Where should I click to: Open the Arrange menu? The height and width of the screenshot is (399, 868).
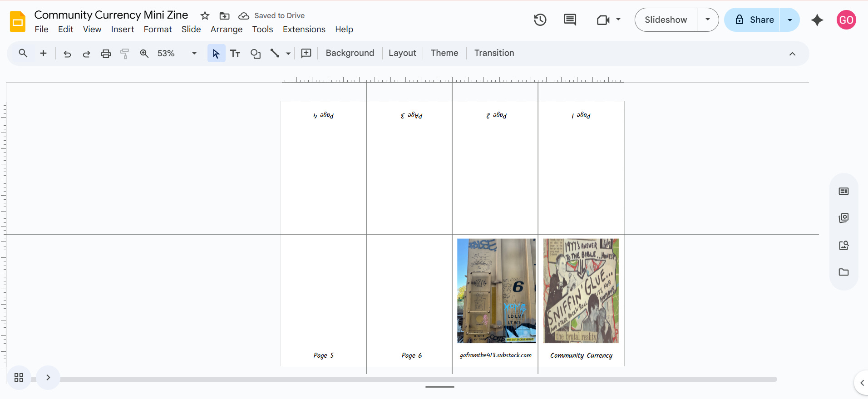[x=227, y=30]
